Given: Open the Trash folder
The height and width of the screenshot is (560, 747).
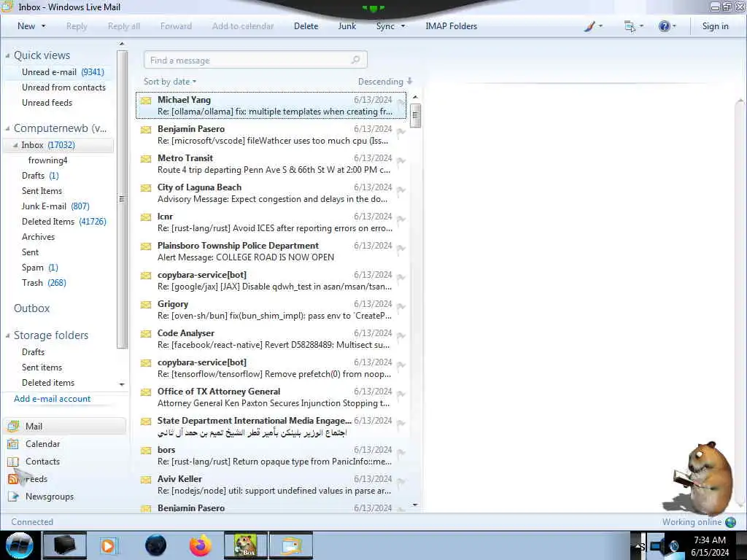Looking at the screenshot, I should [x=44, y=282].
